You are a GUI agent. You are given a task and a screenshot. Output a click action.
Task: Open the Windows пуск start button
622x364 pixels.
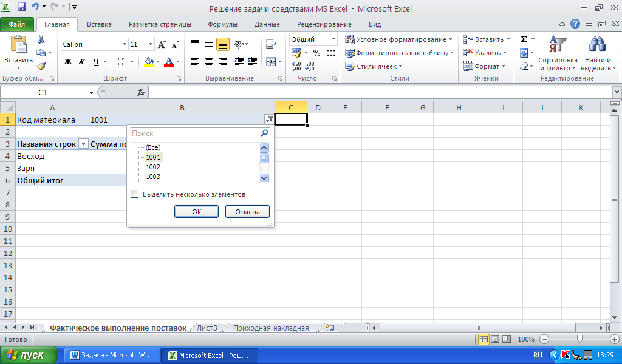coord(29,355)
